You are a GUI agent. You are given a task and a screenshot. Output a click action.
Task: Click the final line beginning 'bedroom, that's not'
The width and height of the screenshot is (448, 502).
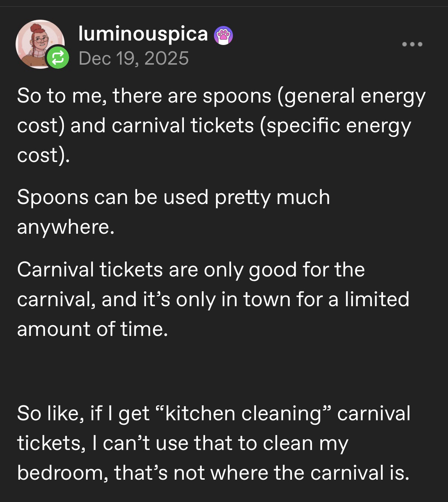click(x=213, y=473)
